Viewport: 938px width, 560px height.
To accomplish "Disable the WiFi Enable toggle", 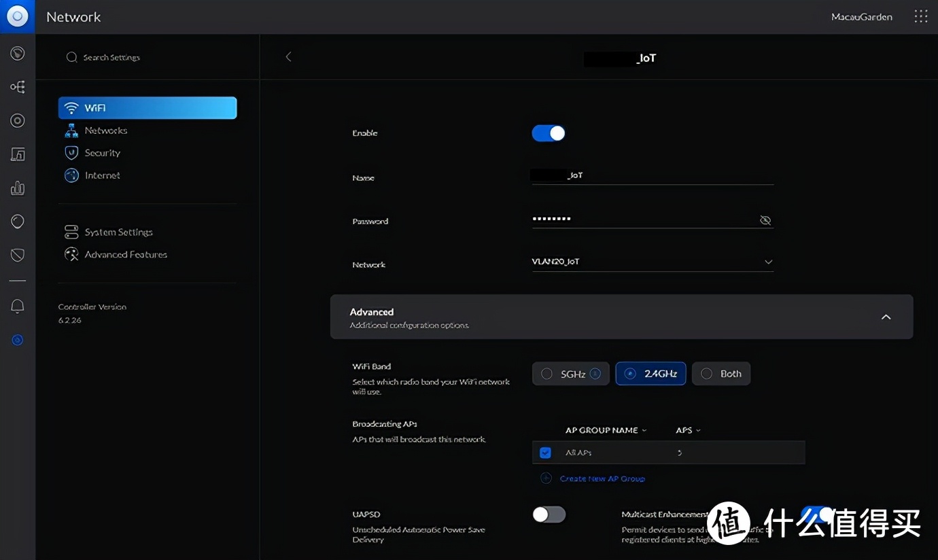I will (x=549, y=133).
